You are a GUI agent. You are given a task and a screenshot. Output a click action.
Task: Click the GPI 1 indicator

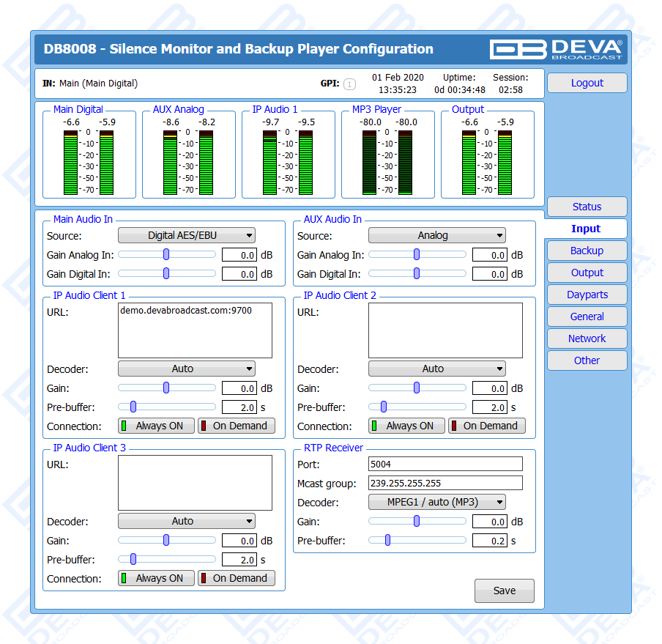(x=349, y=84)
